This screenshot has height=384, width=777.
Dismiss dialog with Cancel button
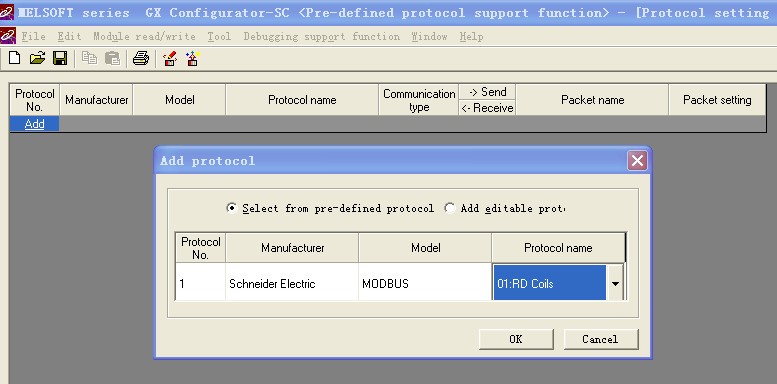(601, 339)
